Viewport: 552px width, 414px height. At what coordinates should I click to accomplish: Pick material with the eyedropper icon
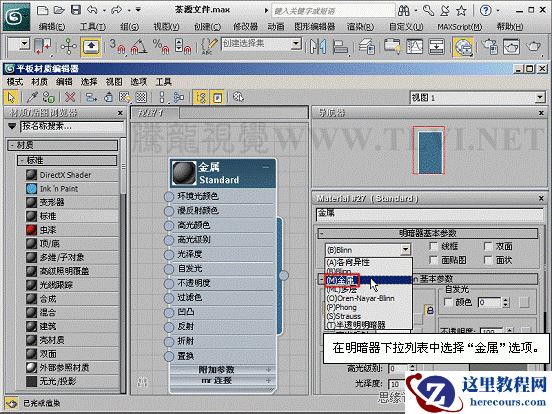tap(32, 97)
